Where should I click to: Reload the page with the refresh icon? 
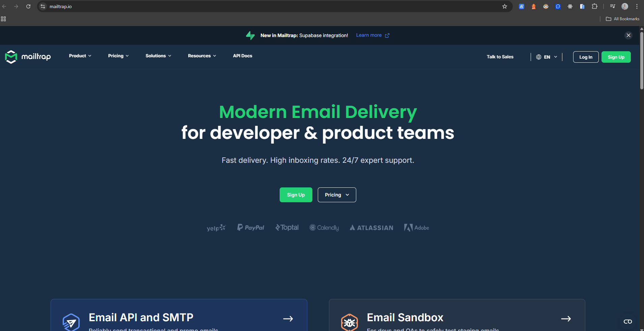(28, 6)
